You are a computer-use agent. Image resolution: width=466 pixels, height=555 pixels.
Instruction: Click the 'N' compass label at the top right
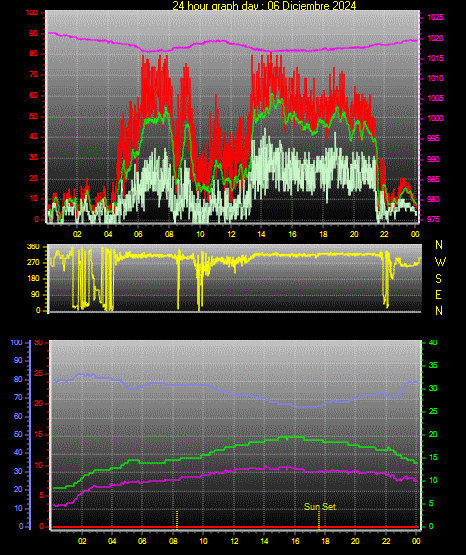point(439,245)
